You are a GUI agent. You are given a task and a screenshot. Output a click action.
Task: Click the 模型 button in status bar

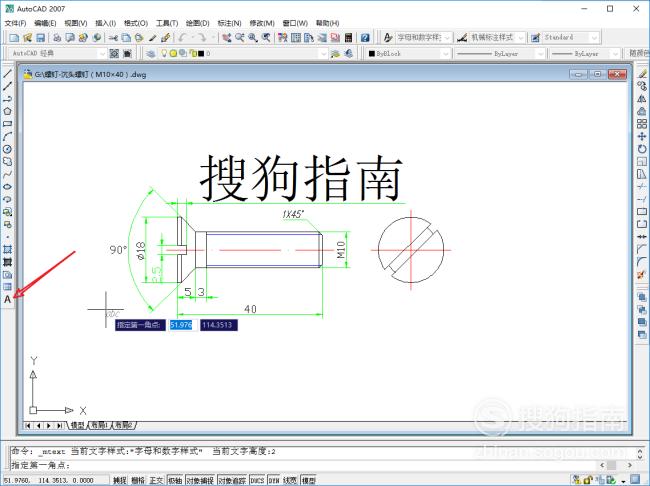click(309, 480)
